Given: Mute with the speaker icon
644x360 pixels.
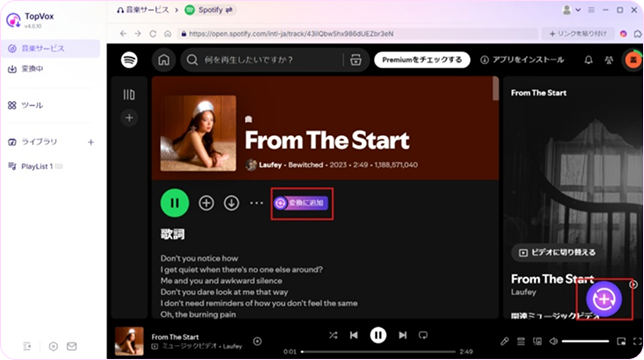Looking at the screenshot, I should (554, 341).
